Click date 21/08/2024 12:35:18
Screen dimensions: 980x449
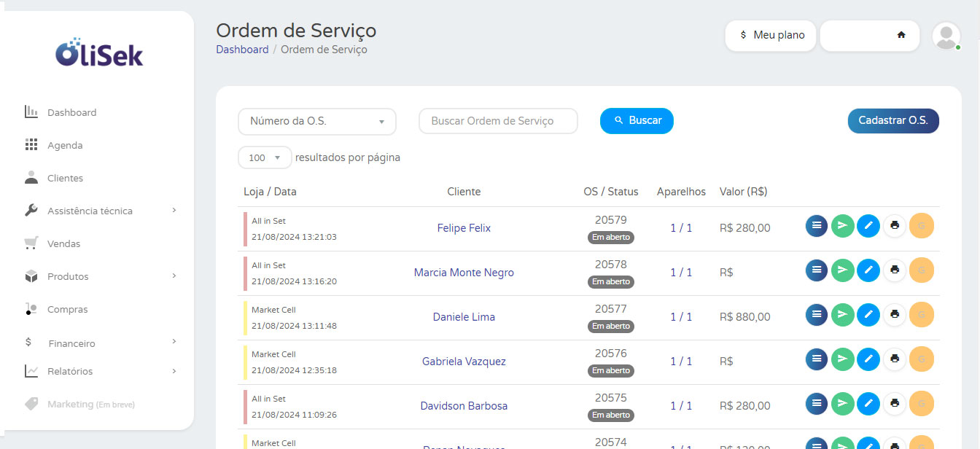pos(294,370)
